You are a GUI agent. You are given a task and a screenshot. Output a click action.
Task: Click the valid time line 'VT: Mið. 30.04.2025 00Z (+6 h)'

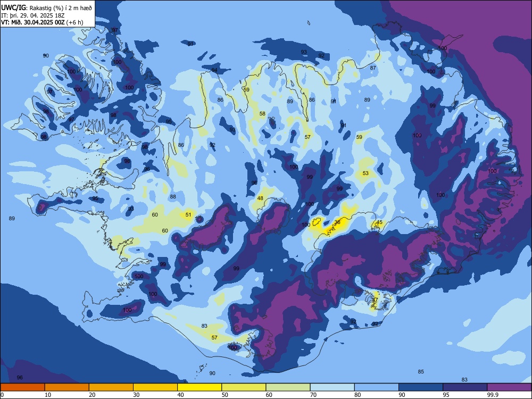42,22
